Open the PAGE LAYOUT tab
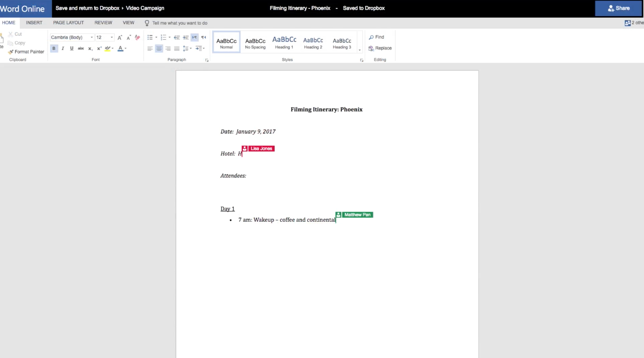Screen dimensions: 644x358 [x=68, y=22]
